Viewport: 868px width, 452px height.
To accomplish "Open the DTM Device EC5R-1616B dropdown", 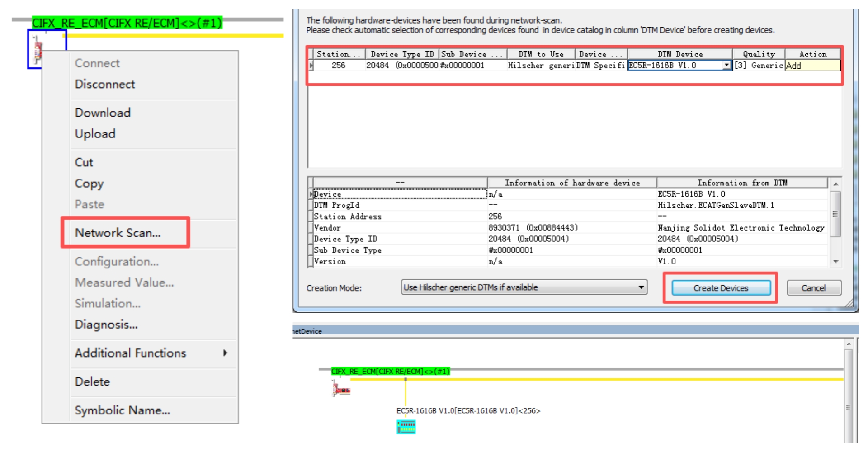I will [x=726, y=66].
